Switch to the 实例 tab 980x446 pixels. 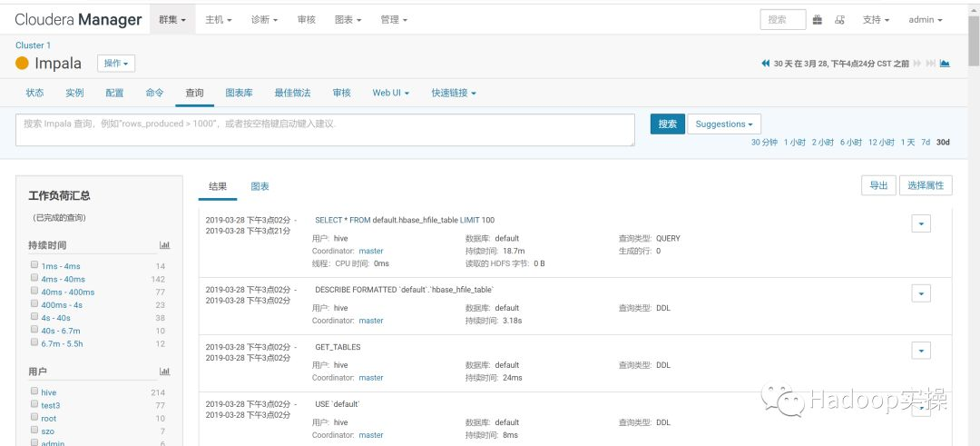tap(74, 93)
